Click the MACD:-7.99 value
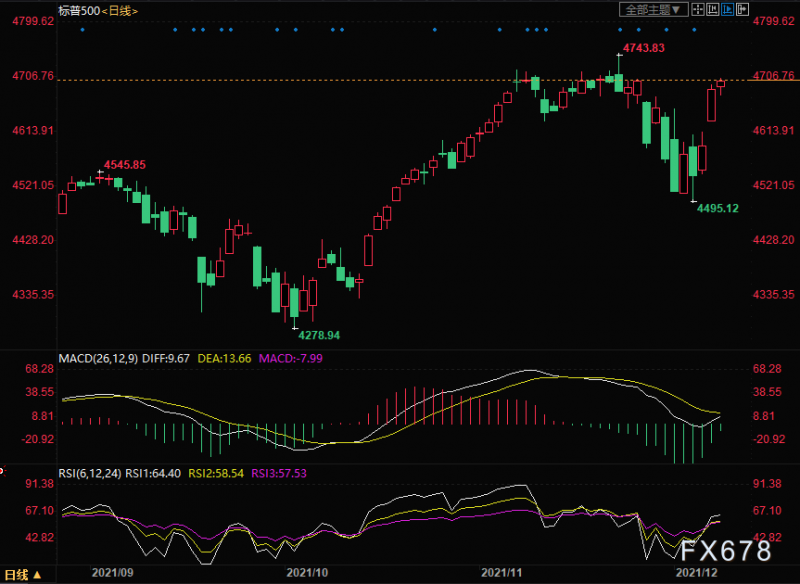The height and width of the screenshot is (584, 800). tap(291, 359)
